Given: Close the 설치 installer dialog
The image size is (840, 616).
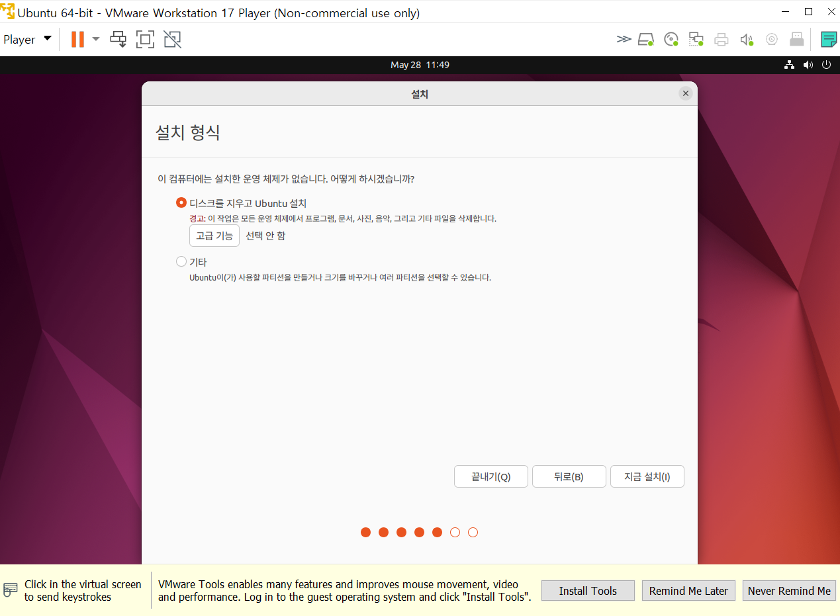Looking at the screenshot, I should point(686,93).
